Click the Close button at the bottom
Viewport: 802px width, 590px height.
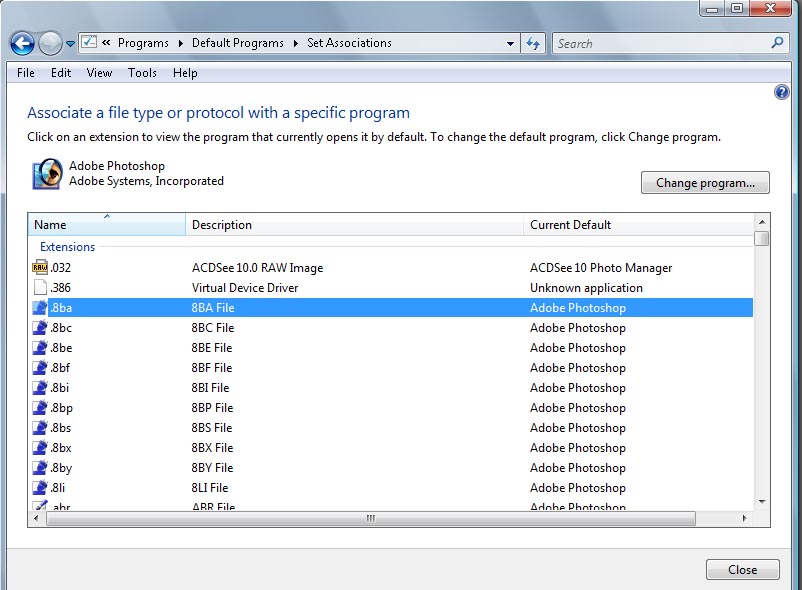[x=743, y=570]
